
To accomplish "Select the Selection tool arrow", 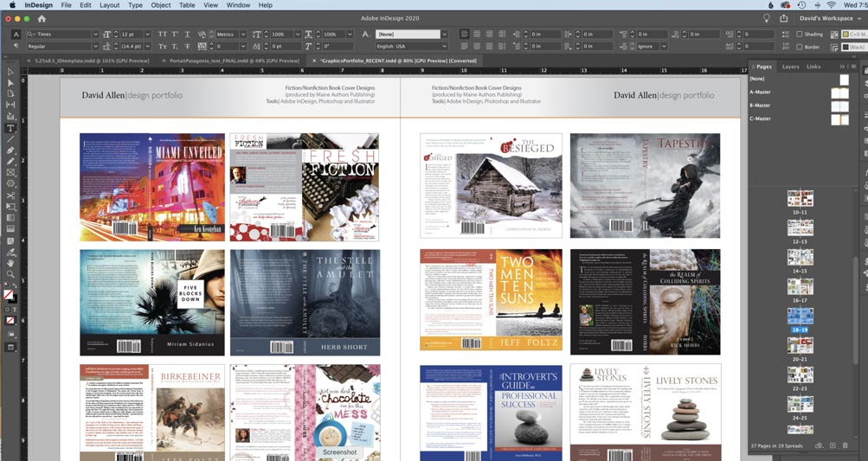I will click(x=10, y=72).
